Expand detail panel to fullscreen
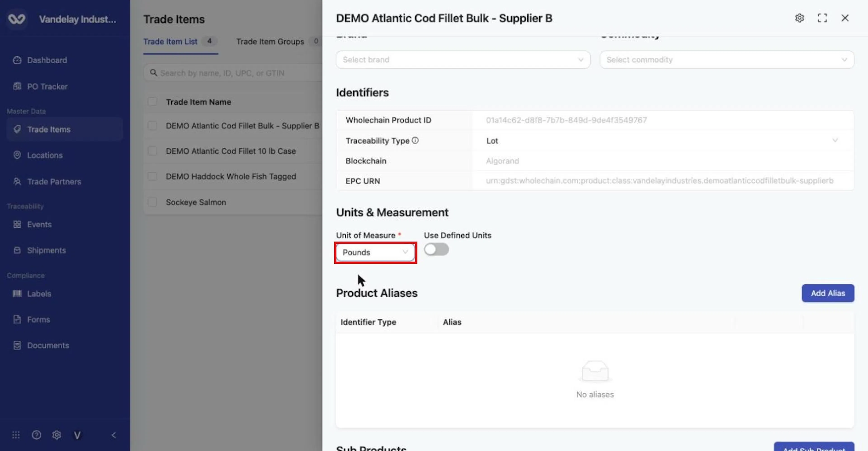The width and height of the screenshot is (868, 451). click(822, 18)
